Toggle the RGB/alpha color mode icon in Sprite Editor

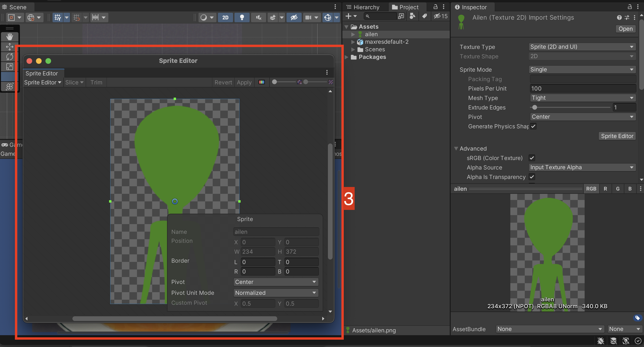point(261,82)
